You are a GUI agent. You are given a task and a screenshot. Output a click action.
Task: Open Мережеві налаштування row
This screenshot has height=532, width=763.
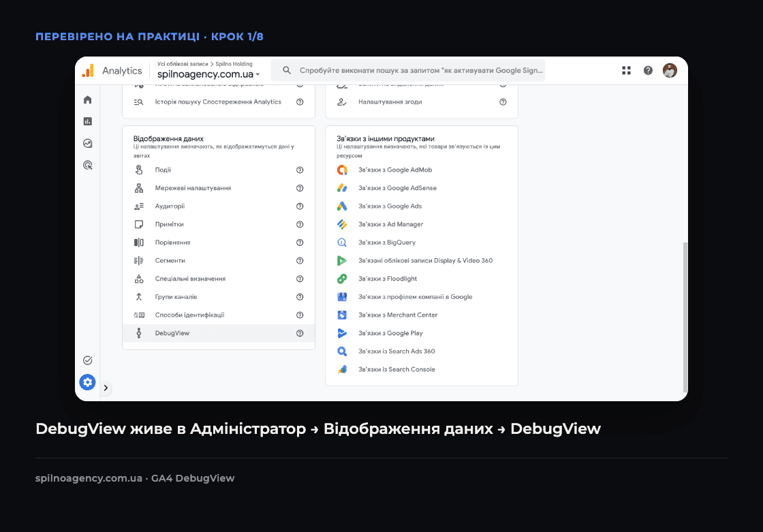[x=219, y=188]
